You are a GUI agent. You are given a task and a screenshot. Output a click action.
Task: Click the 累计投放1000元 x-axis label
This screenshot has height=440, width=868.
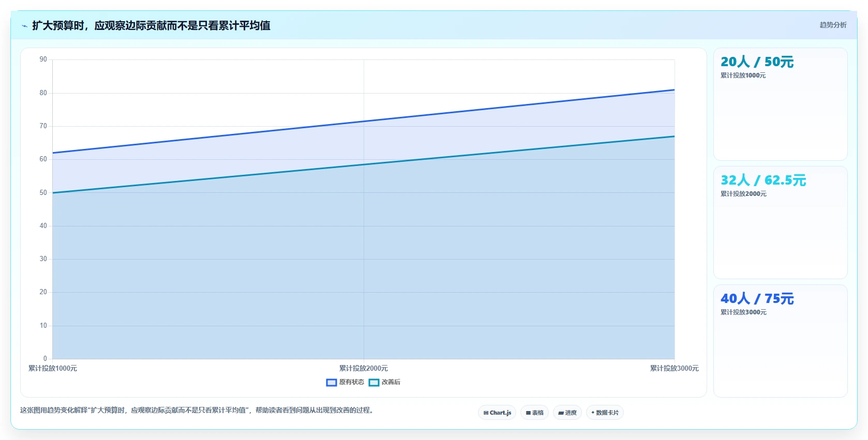[53, 368]
